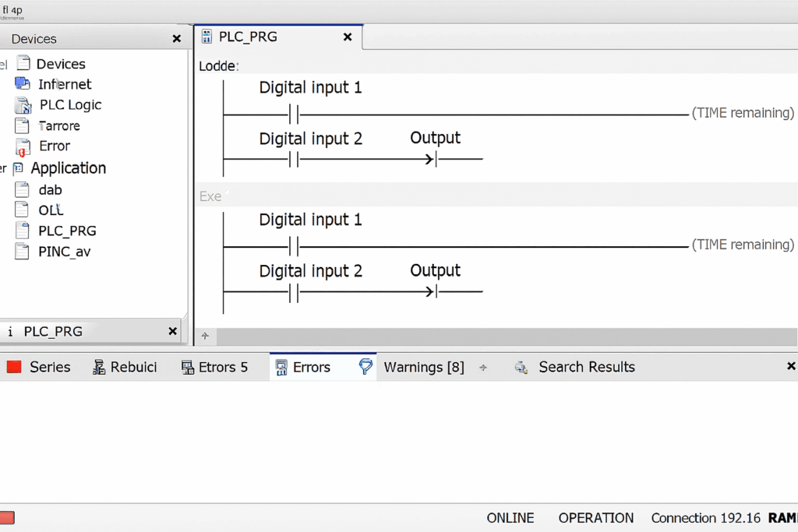Viewport: 798px width, 532px height.
Task: Click Digital input 1 contact in Exe network
Action: [294, 247]
